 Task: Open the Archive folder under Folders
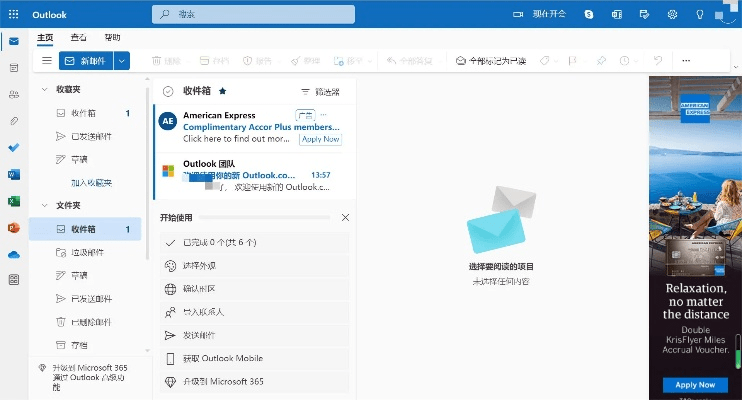(x=85, y=345)
